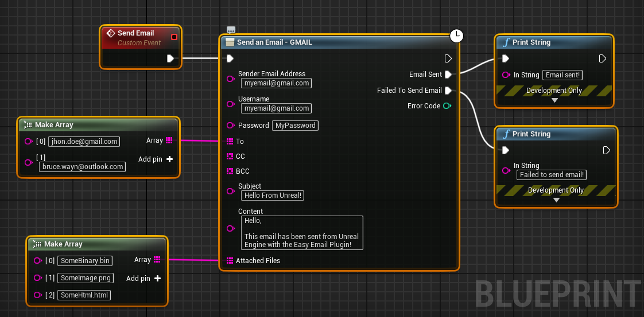Viewport: 644px width, 317px height.
Task: Click the [1] pin beside SomeImage.png
Action: click(x=37, y=277)
